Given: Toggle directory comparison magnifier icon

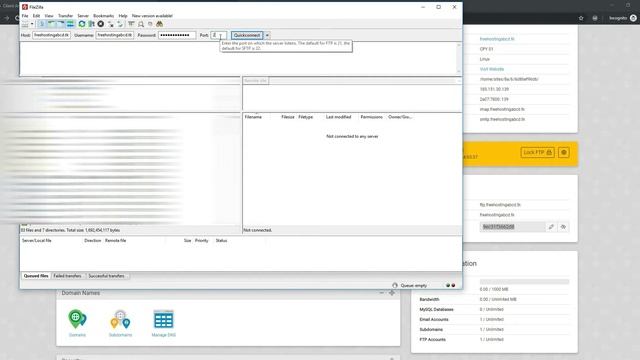Looking at the screenshot, I should tap(141, 24).
